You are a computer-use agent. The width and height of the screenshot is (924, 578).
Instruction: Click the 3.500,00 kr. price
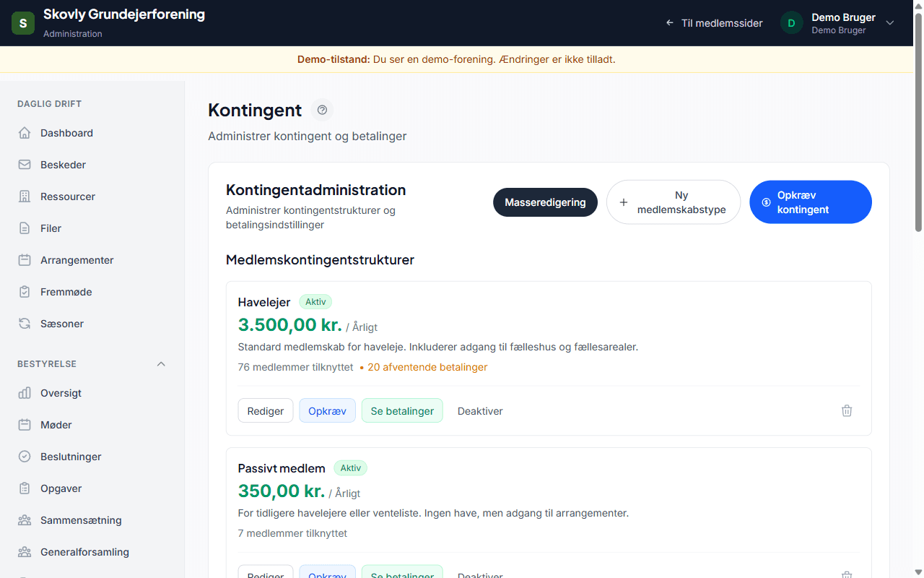click(x=290, y=324)
